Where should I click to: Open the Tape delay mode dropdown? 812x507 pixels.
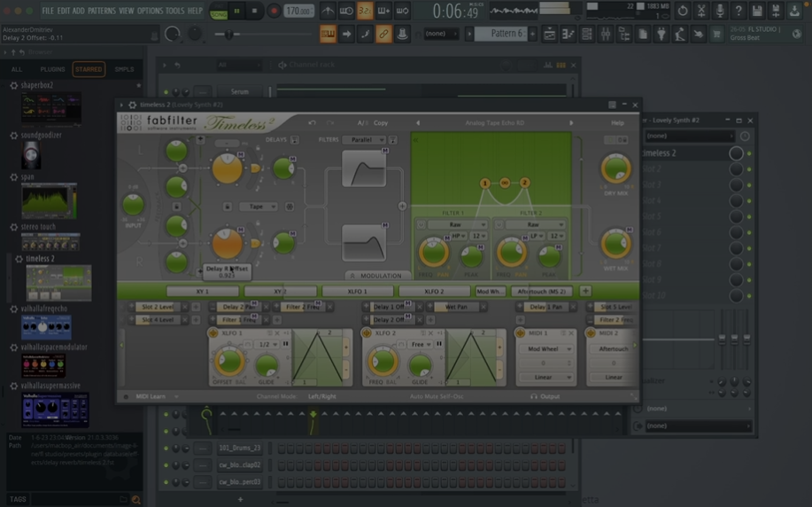[259, 207]
